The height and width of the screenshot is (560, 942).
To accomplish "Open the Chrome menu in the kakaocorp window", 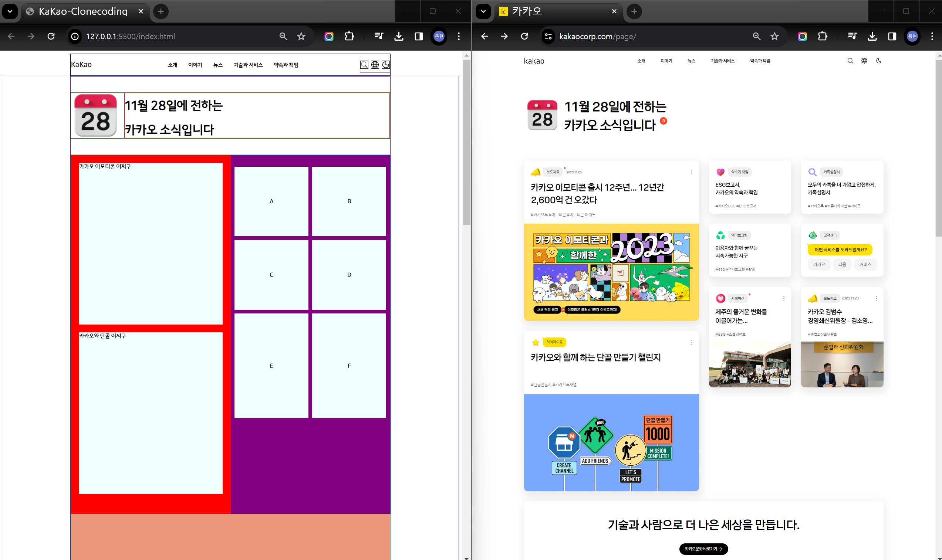I will (932, 36).
